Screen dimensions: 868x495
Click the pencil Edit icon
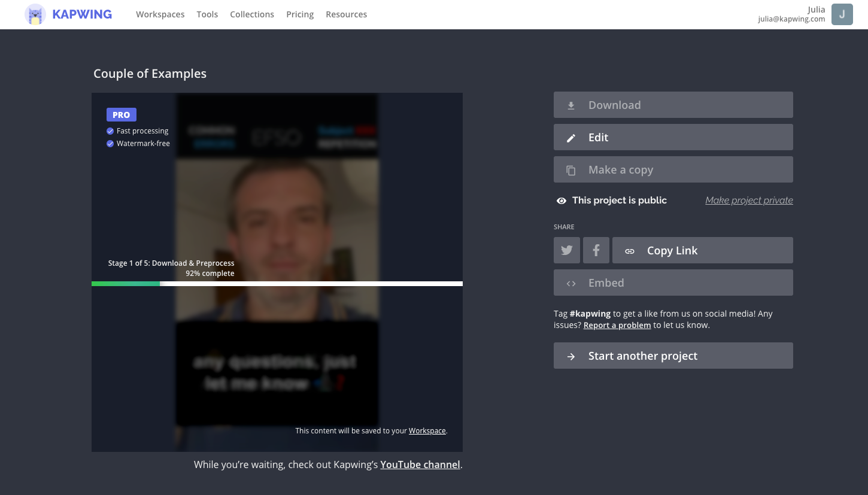(x=571, y=138)
